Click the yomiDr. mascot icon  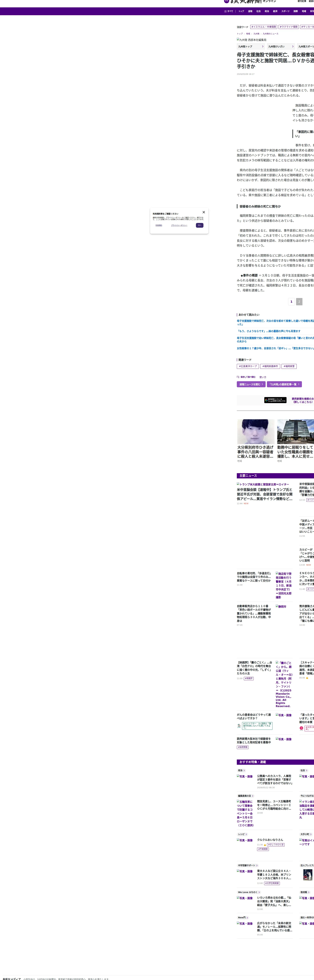click(x=239, y=726)
